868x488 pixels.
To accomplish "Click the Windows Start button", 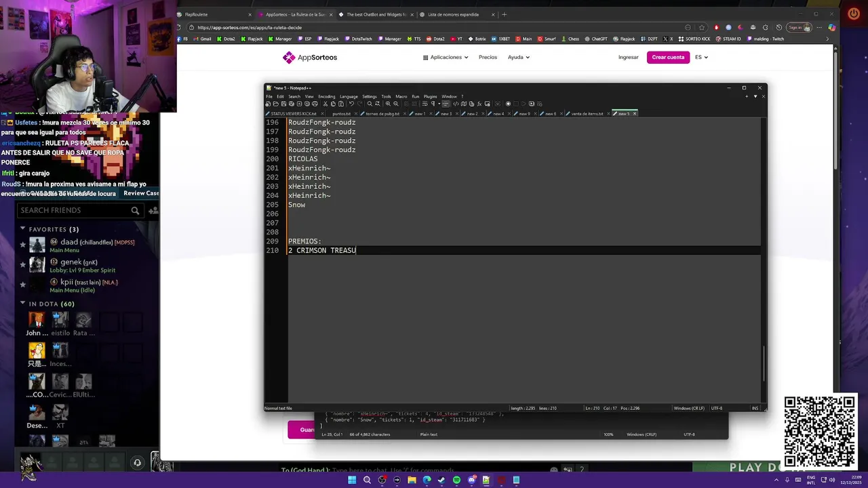I will [352, 480].
